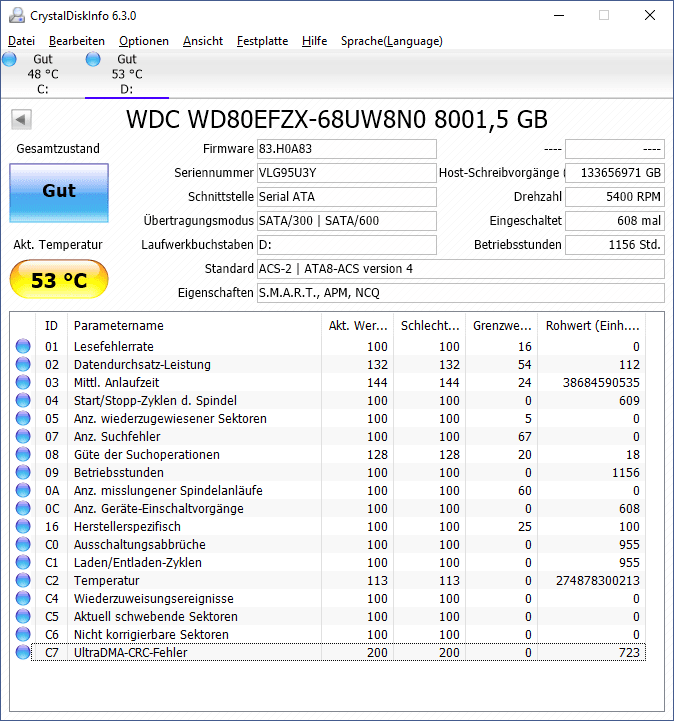Click the previous disk arrow button
Viewport: 674px width, 721px height.
[21, 120]
